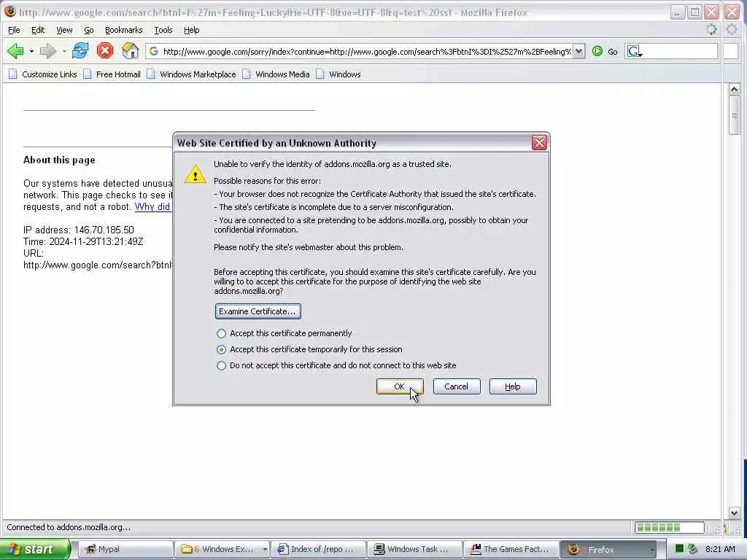747x560 pixels.
Task: Open the Forward history dropdown arrow
Action: point(64,51)
